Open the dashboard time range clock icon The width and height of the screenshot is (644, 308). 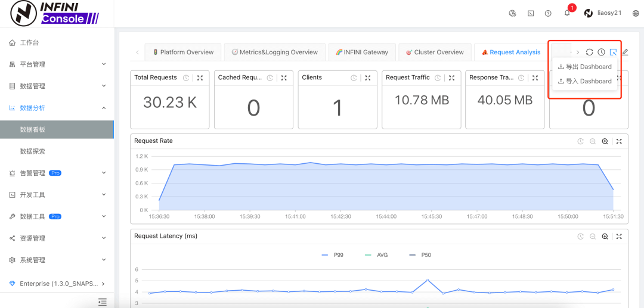[x=601, y=52]
